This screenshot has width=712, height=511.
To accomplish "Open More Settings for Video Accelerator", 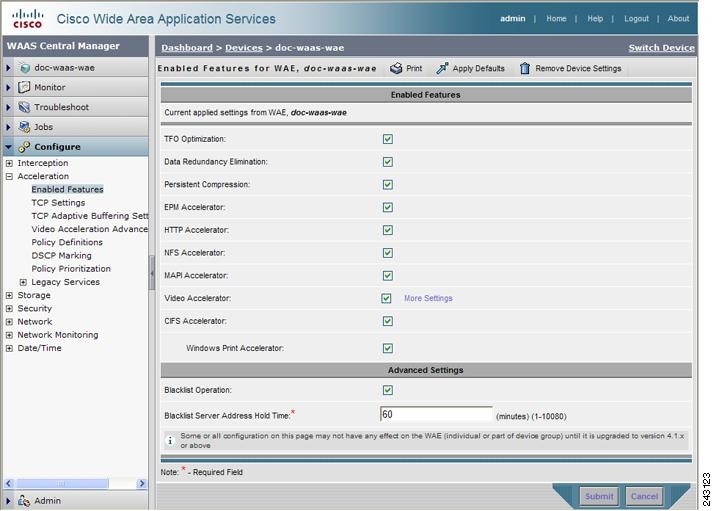I will [x=428, y=298].
